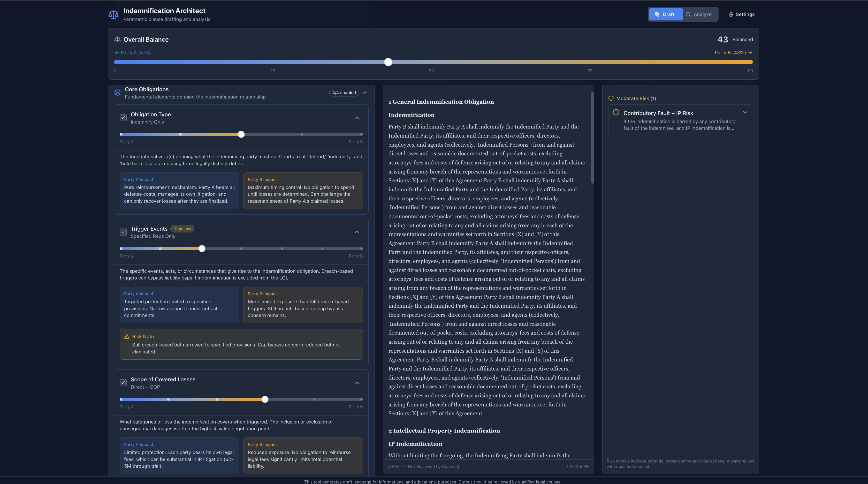Image resolution: width=868 pixels, height=484 pixels.
Task: Click the 43 balance score
Action: 722,40
